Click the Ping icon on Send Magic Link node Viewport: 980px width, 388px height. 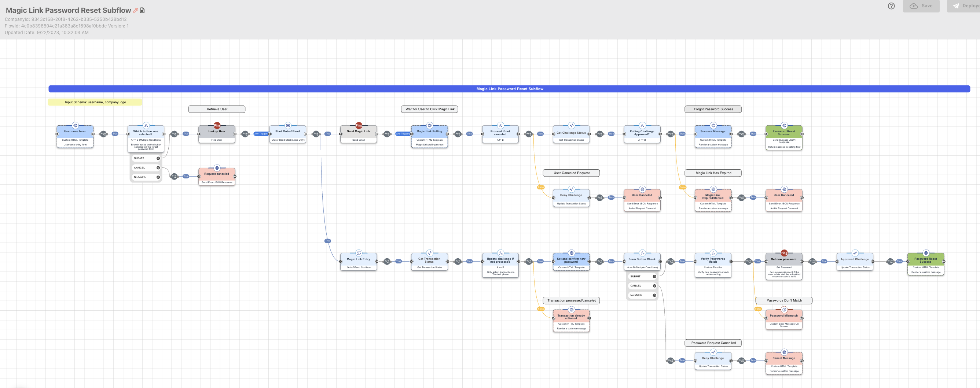coord(358,125)
